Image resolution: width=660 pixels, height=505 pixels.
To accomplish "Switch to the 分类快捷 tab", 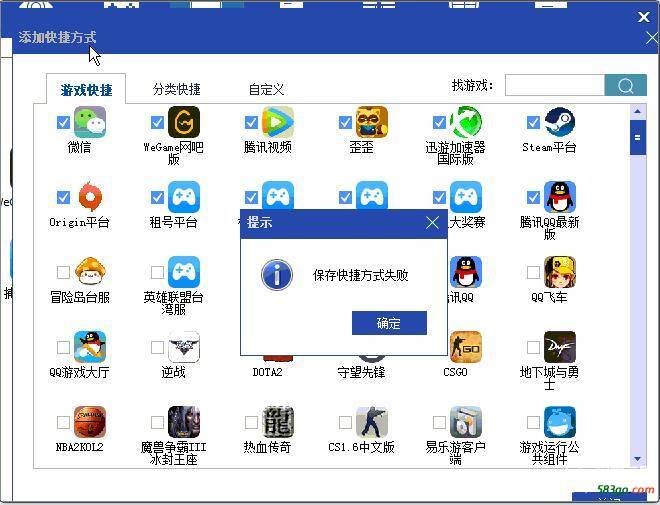I will 177,89.
